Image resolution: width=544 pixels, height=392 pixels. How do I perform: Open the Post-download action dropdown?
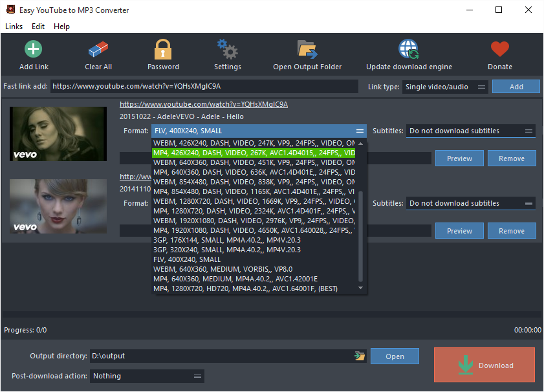[x=146, y=376]
